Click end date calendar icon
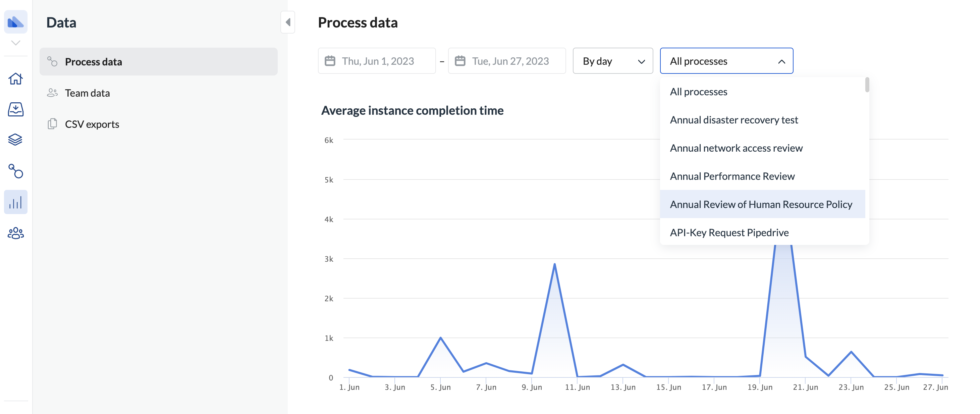The height and width of the screenshot is (414, 980). tap(460, 61)
